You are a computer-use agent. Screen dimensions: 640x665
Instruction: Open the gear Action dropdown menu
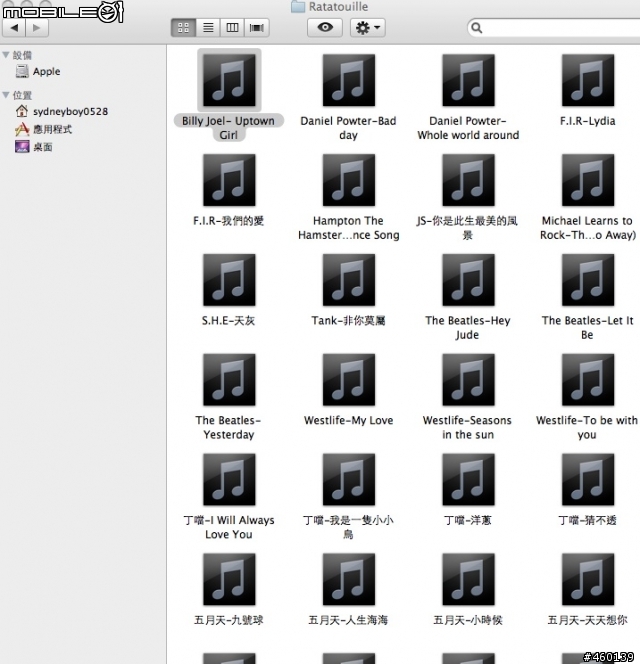[368, 28]
